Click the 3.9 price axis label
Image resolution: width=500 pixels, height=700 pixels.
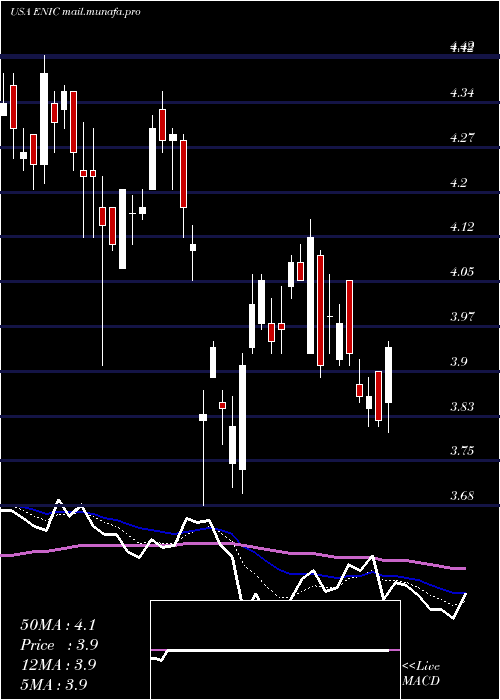tap(459, 361)
